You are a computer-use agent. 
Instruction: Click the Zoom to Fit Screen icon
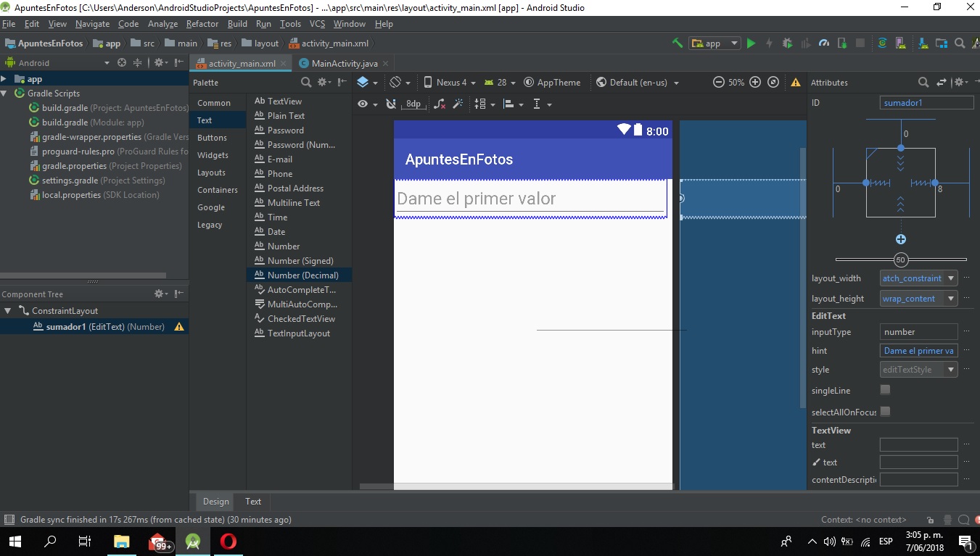(773, 82)
